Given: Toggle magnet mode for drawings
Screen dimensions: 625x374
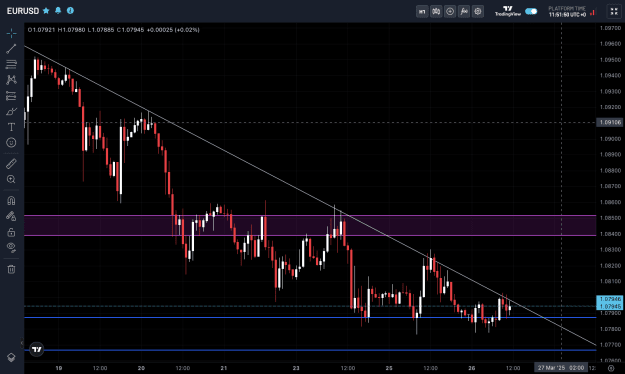Looking at the screenshot, I should tap(11, 201).
